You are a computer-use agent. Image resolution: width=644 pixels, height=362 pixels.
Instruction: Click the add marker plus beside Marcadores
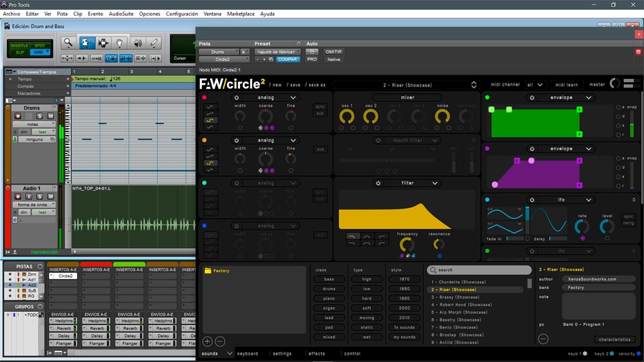[x=68, y=93]
